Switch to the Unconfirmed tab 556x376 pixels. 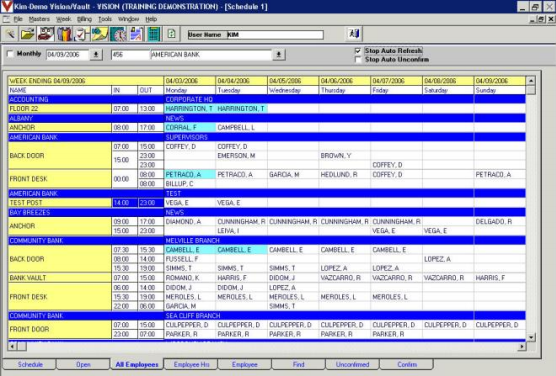[x=352, y=364]
